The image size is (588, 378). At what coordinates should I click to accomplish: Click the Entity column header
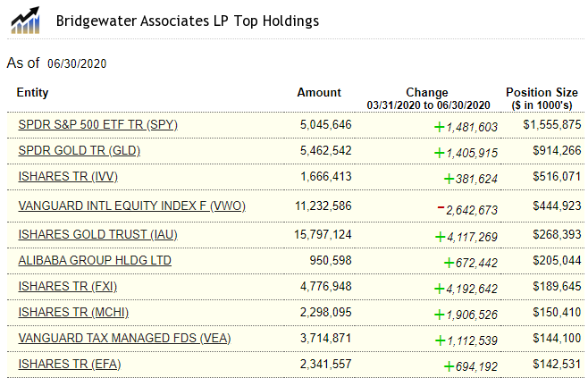[x=33, y=92]
